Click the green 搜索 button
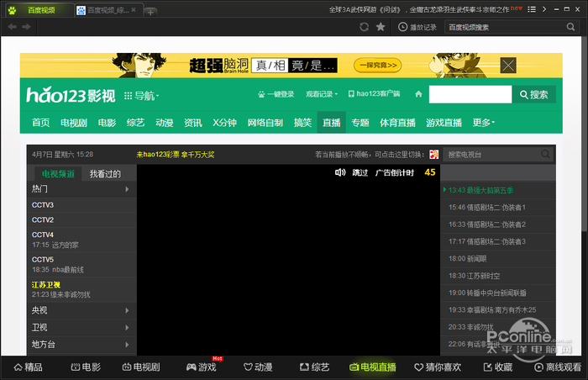The image size is (588, 380). click(534, 95)
